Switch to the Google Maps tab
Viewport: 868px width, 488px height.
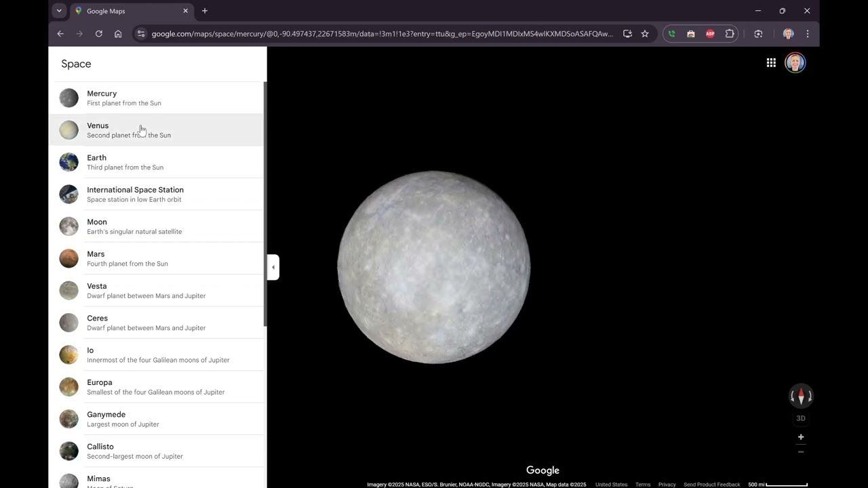click(132, 11)
